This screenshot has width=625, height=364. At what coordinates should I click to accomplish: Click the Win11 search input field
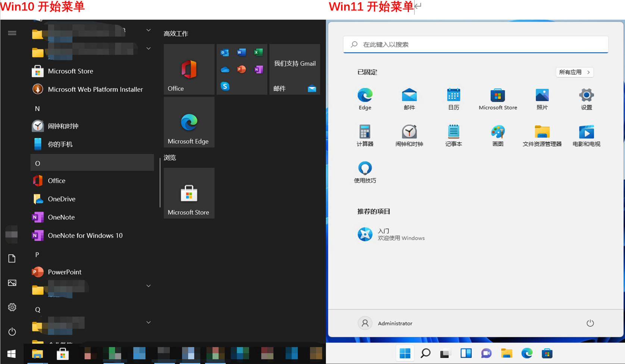pyautogui.click(x=476, y=44)
